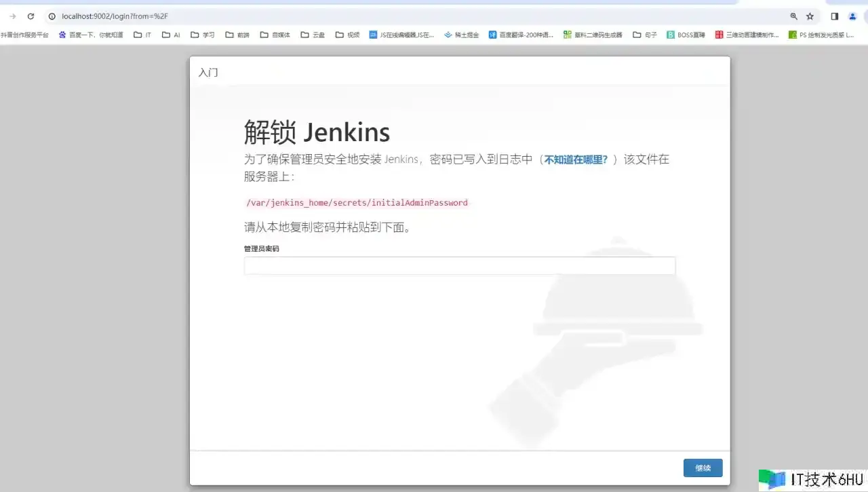Click the 不知道在哪里? help link
This screenshot has height=492, width=868.
point(576,160)
